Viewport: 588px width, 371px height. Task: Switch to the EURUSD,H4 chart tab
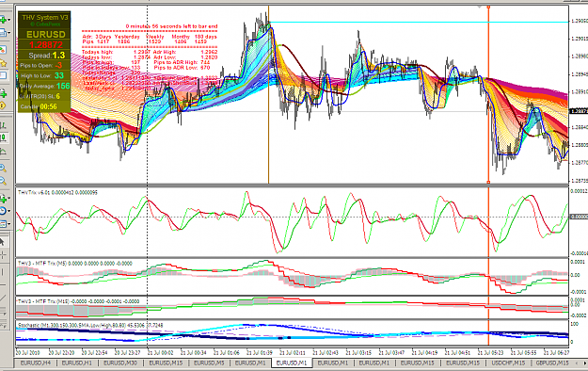35,363
